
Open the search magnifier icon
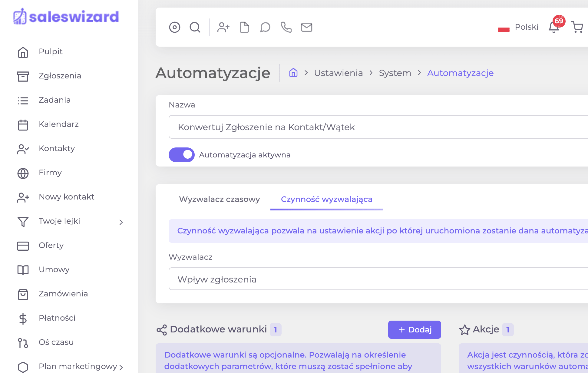click(x=195, y=27)
